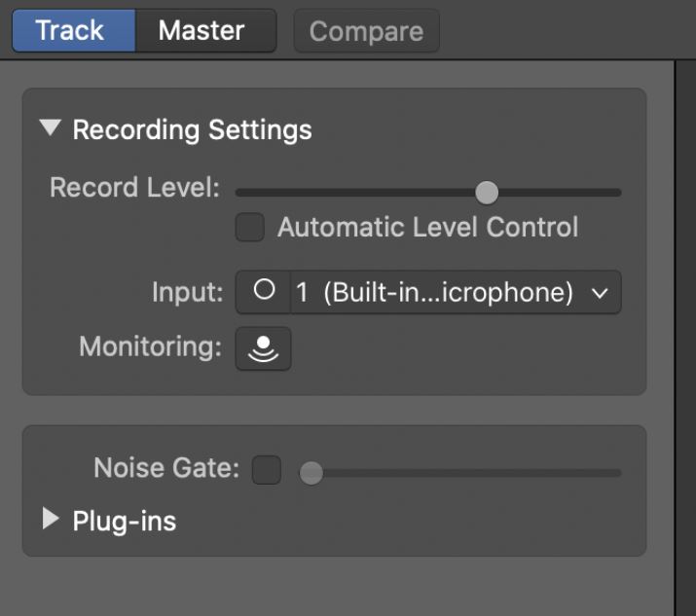Image resolution: width=696 pixels, height=616 pixels.
Task: Click the Record Level slider track left end
Action: 242,193
